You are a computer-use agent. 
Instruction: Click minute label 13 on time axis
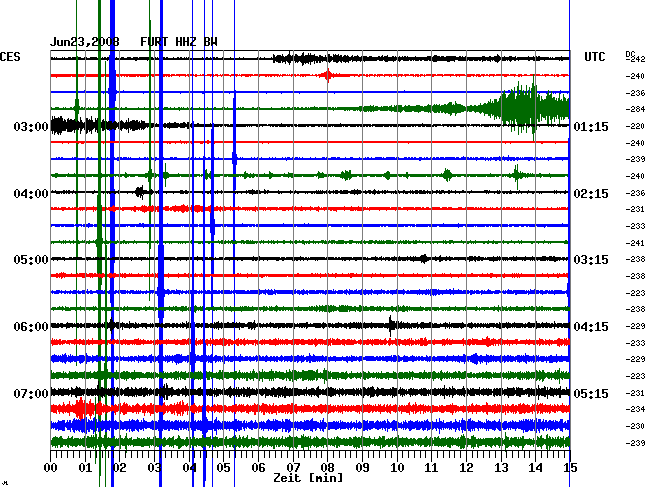[501, 468]
